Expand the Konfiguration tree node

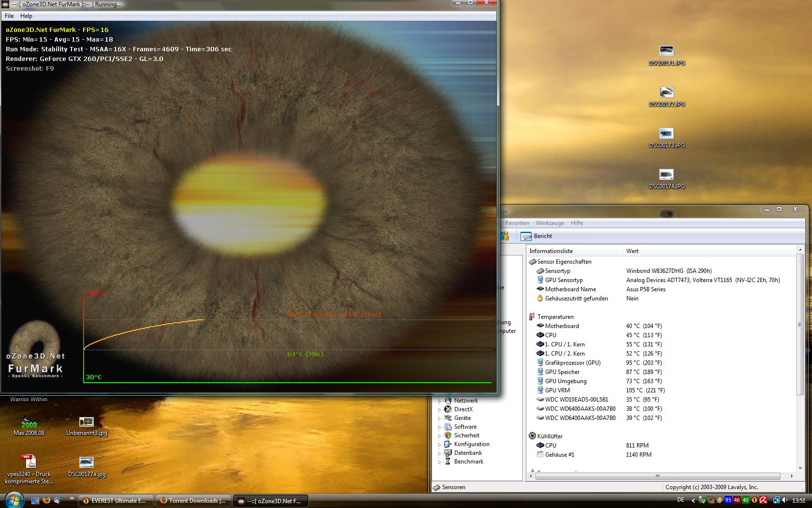coord(440,445)
